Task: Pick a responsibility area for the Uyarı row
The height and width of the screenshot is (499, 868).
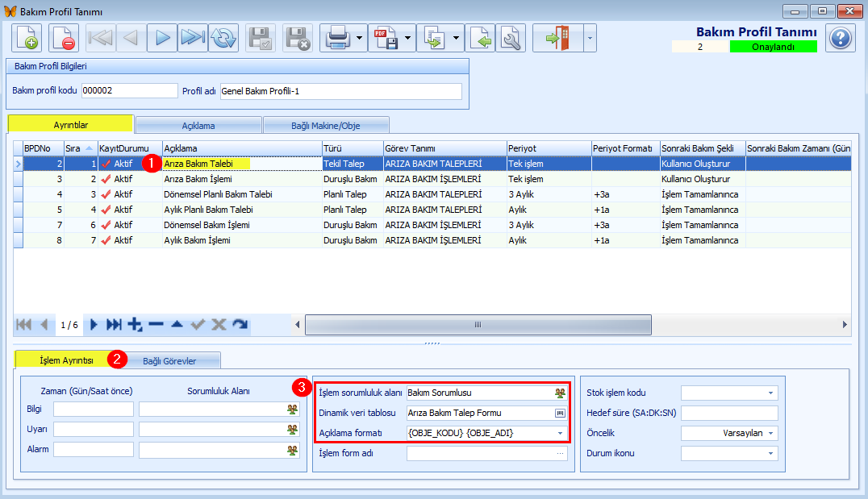Action: [x=292, y=430]
